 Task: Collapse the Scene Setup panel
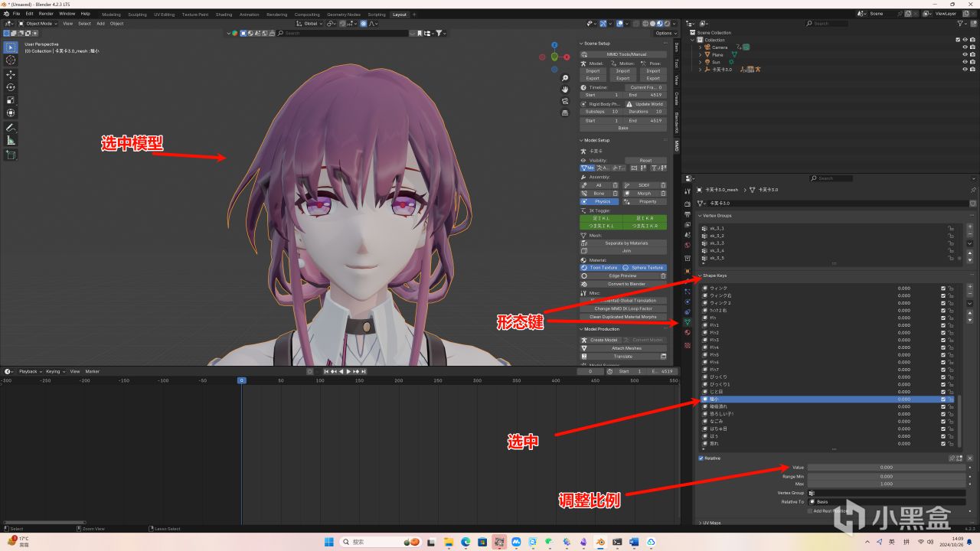point(582,44)
